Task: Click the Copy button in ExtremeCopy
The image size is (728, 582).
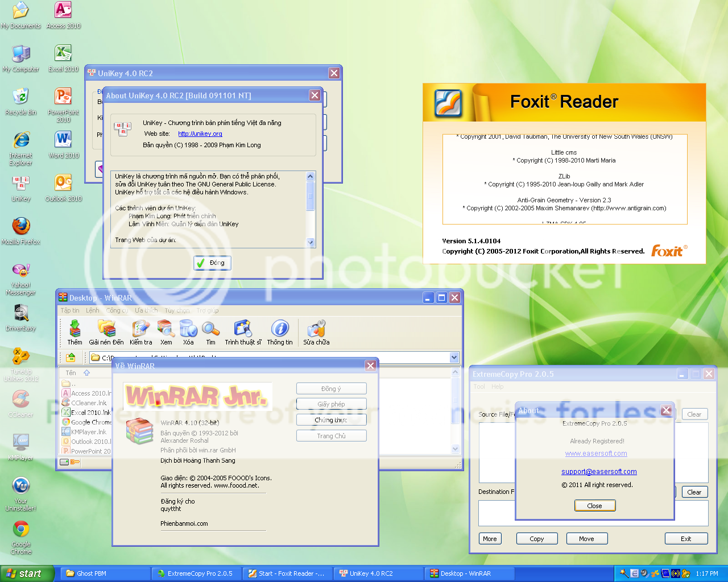Action: [x=537, y=539]
